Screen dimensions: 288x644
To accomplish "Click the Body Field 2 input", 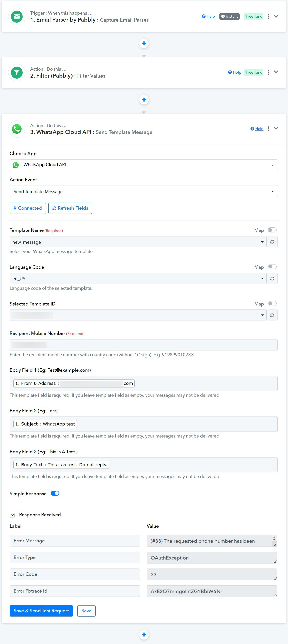I will tap(143, 424).
